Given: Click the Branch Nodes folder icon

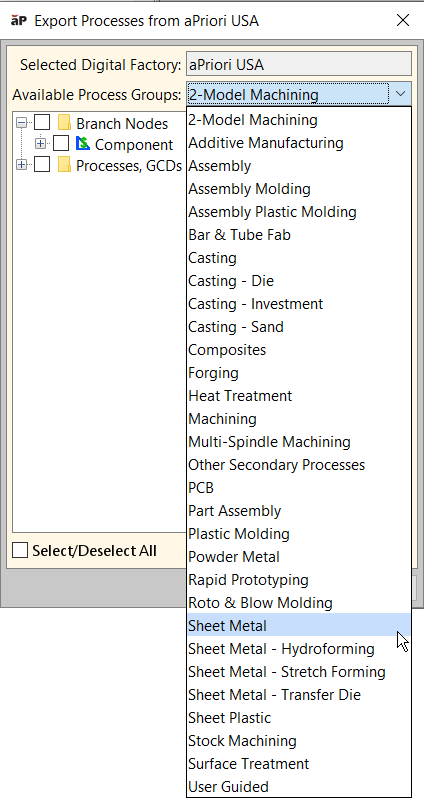Looking at the screenshot, I should tap(64, 123).
